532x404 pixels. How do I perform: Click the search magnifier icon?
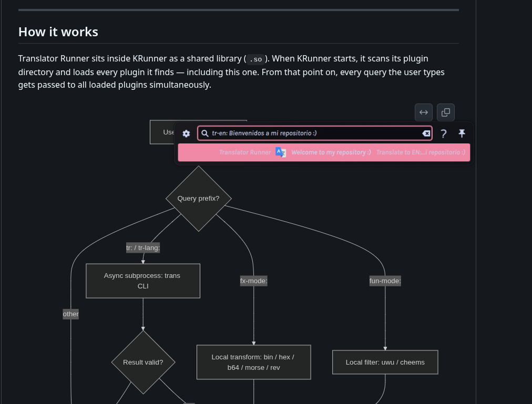[x=205, y=133]
